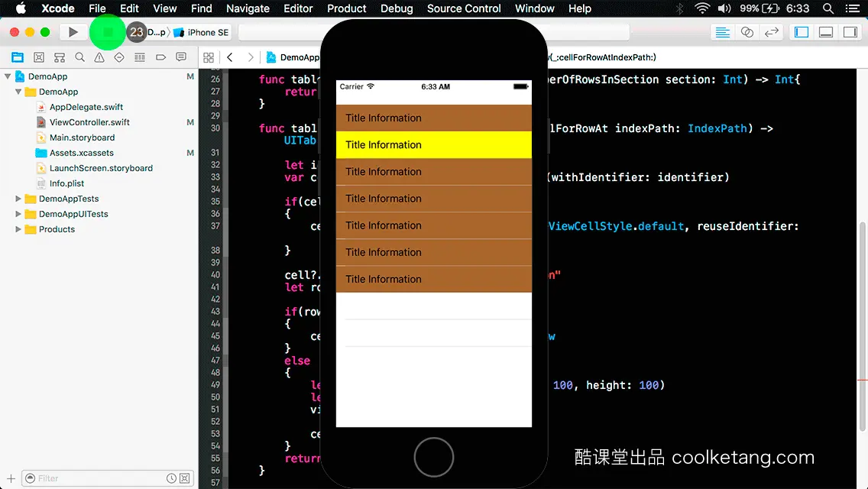Toggle the debug area visibility
Screen dimensions: 868x489
coord(826,32)
